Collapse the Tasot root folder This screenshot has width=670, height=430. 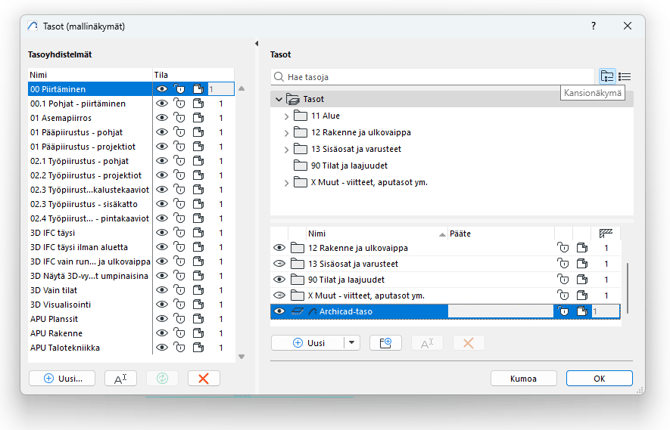pyautogui.click(x=279, y=99)
